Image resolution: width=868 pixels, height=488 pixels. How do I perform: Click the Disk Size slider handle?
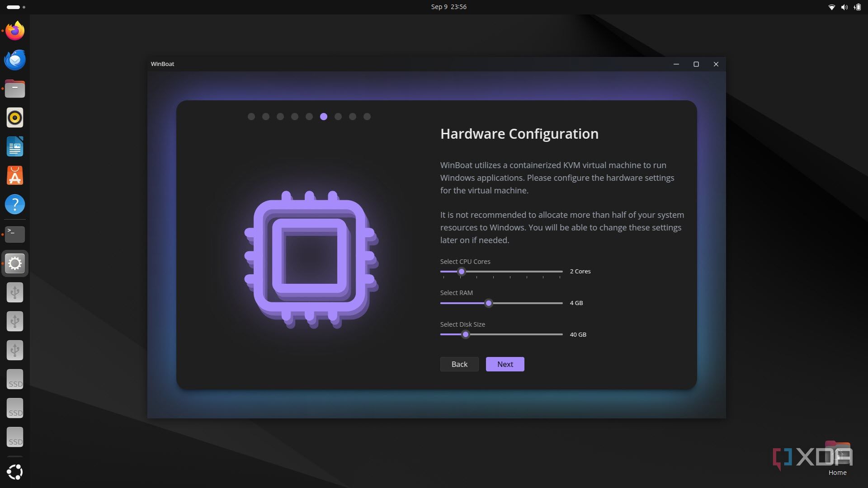pos(465,334)
